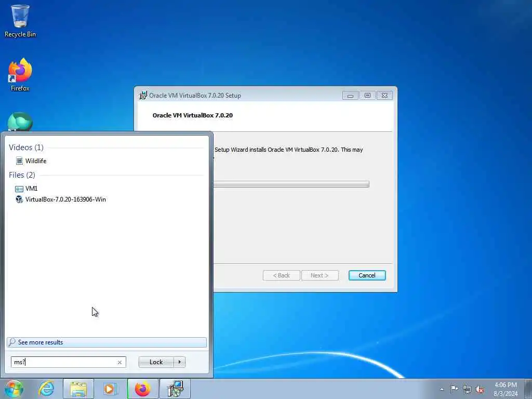Image resolution: width=532 pixels, height=399 pixels.
Task: Show hidden tray icons arrow
Action: (442, 389)
